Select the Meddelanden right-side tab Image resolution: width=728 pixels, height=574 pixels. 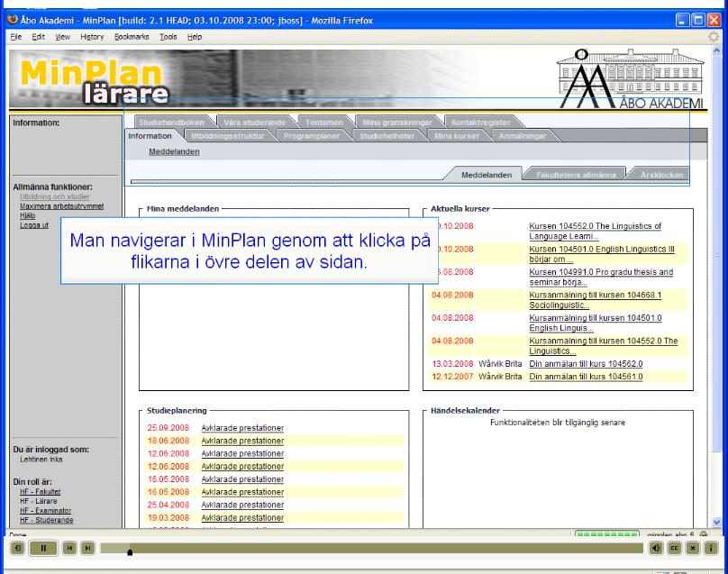(x=487, y=175)
